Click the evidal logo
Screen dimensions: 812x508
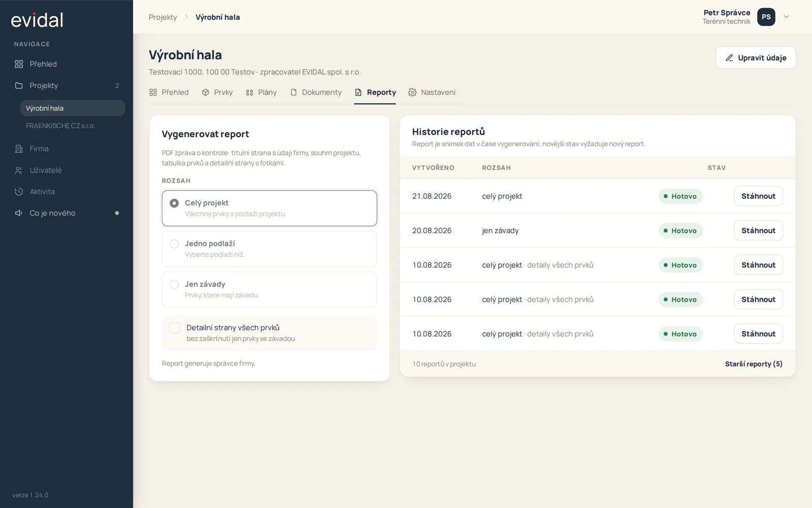pyautogui.click(x=37, y=20)
